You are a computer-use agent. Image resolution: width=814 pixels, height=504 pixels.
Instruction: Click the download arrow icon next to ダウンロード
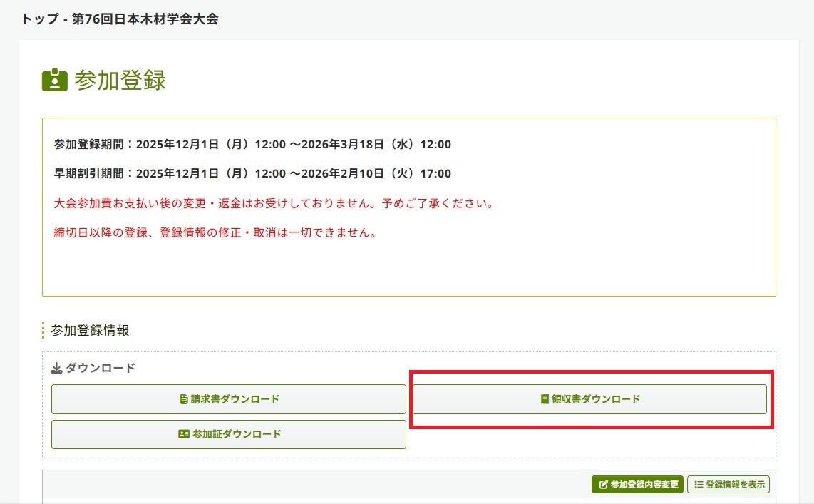pos(57,369)
